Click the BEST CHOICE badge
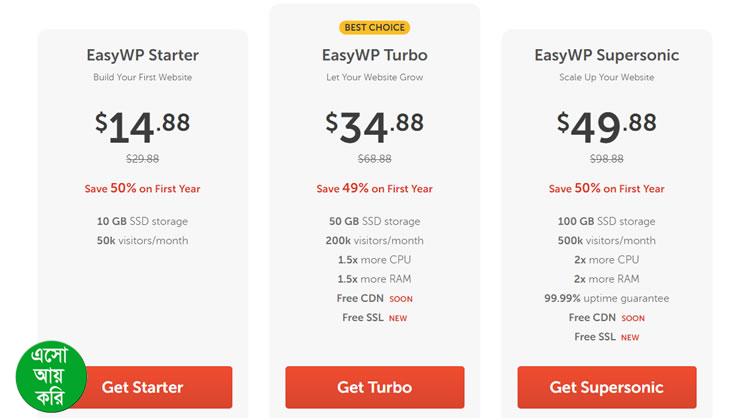 (x=374, y=27)
